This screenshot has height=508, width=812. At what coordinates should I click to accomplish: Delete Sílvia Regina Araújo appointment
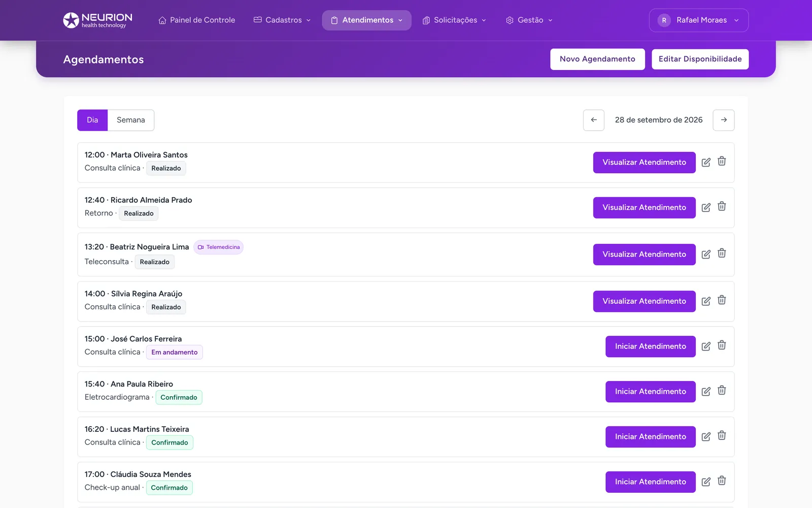point(722,300)
